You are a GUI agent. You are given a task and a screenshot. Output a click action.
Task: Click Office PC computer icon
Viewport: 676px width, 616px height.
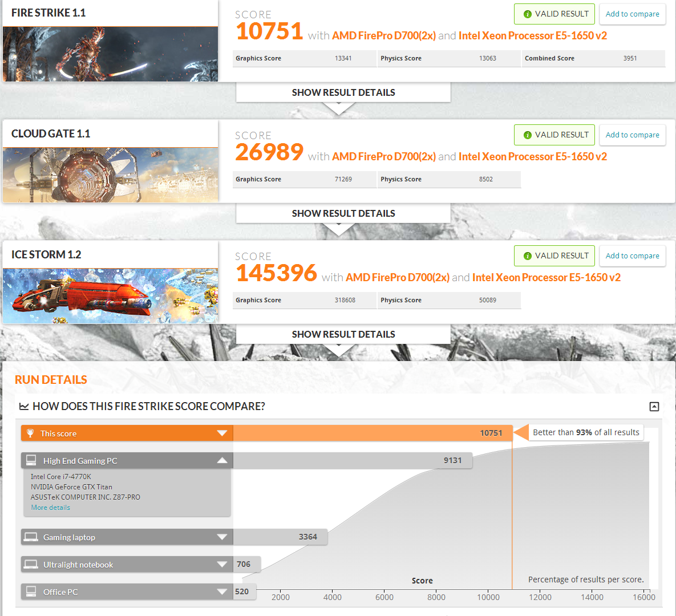pyautogui.click(x=31, y=591)
